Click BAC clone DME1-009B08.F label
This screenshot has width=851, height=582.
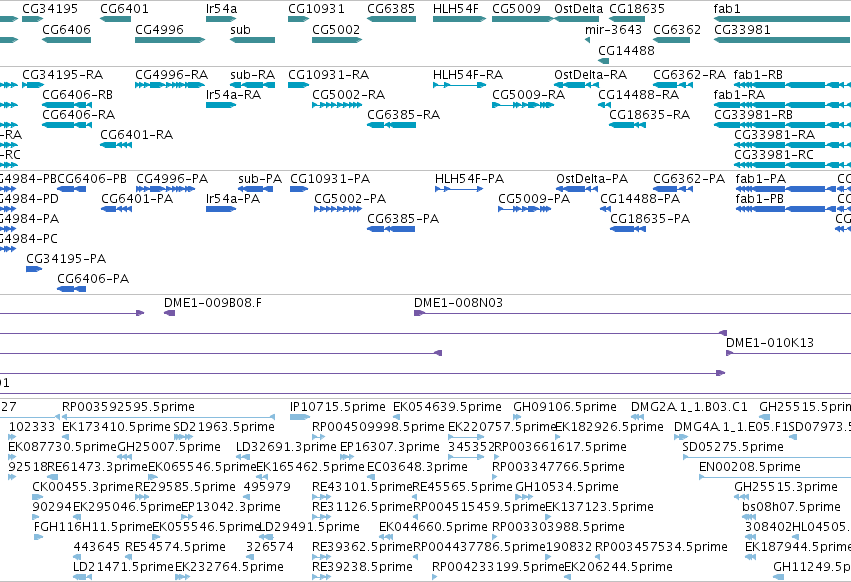tap(213, 303)
